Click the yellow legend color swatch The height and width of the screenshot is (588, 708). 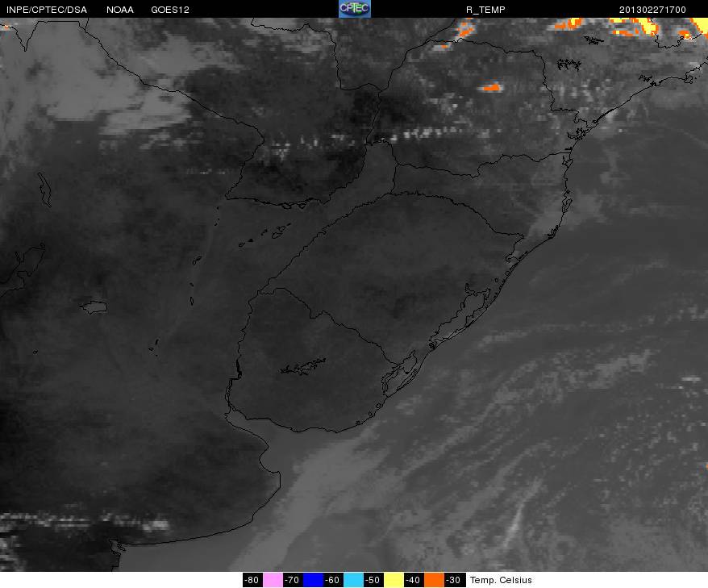(x=394, y=580)
